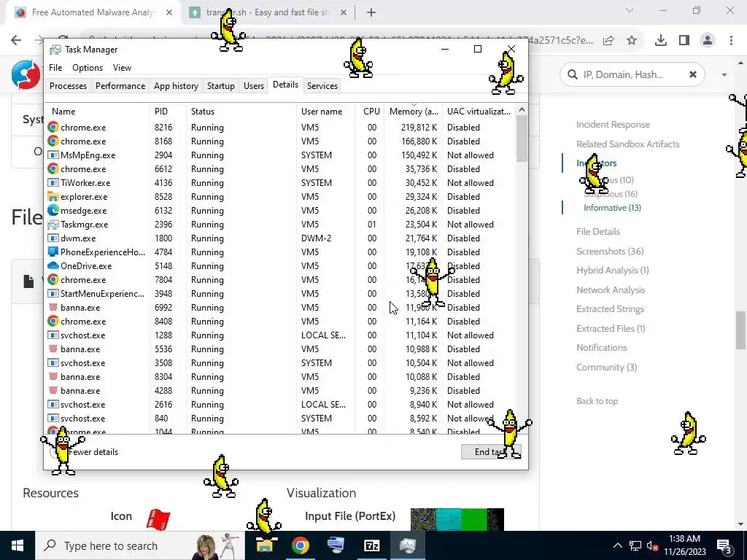Viewport: 747px width, 560px height.
Task: Select the TiWorker.exe process row
Action: pyautogui.click(x=281, y=183)
